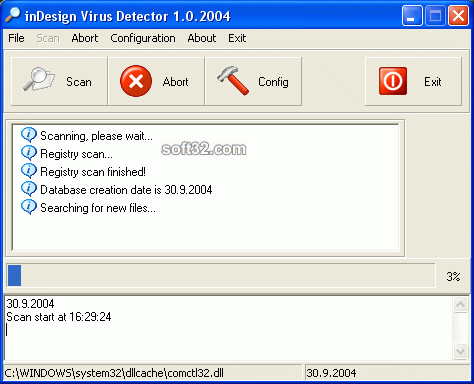
Task: Click info icon beside 'Scanning, please wait...'
Action: pyautogui.click(x=29, y=135)
